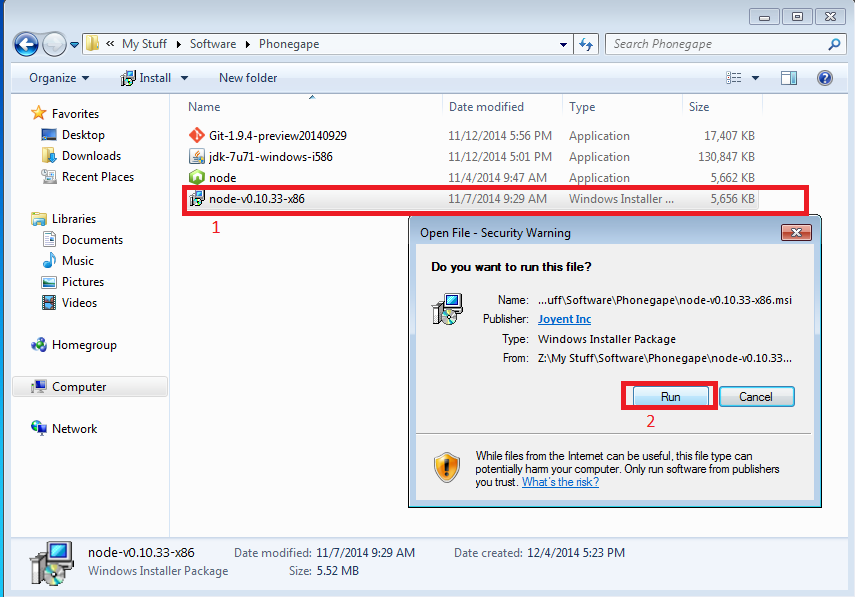The image size is (855, 597).
Task: Open the Organize menu
Action: click(x=59, y=78)
